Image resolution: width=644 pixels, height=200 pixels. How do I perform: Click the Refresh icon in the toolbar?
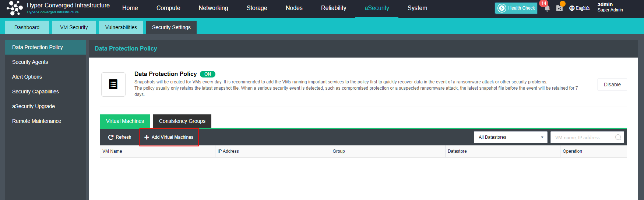(111, 137)
